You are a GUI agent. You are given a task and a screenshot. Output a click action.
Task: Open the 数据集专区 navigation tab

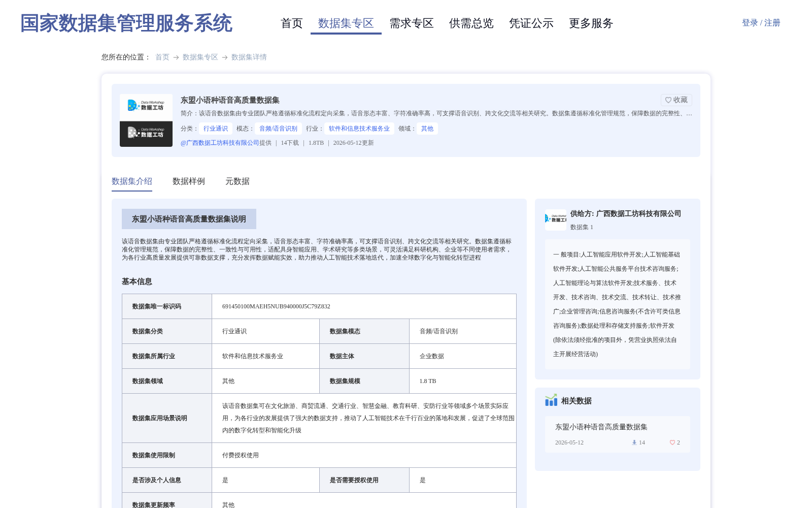[x=346, y=23]
